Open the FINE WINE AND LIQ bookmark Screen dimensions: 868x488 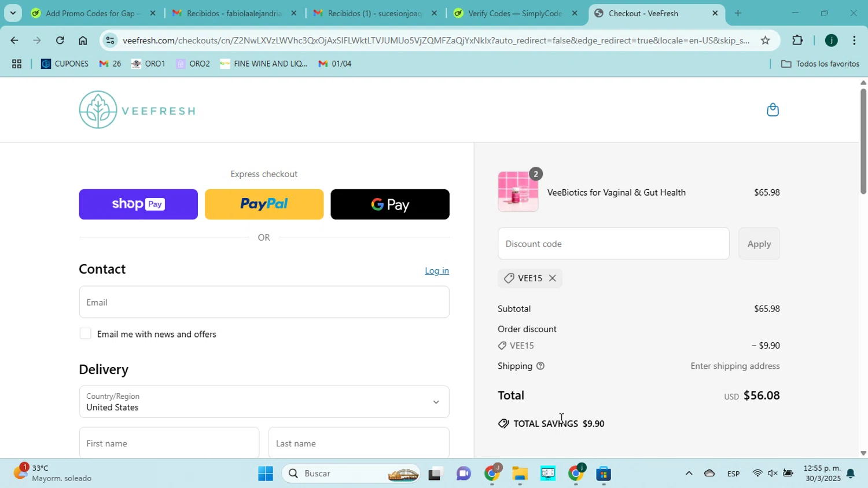pyautogui.click(x=264, y=64)
